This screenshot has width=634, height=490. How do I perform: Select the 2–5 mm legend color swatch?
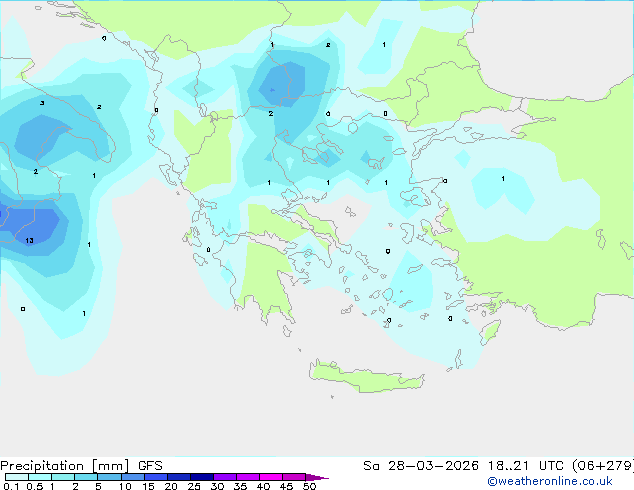(x=86, y=477)
